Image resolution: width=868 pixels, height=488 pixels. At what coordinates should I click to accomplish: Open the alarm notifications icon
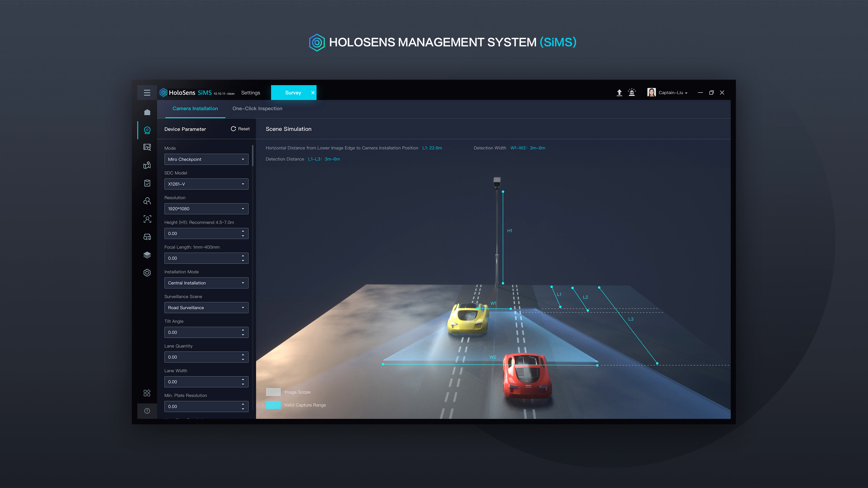(x=632, y=92)
